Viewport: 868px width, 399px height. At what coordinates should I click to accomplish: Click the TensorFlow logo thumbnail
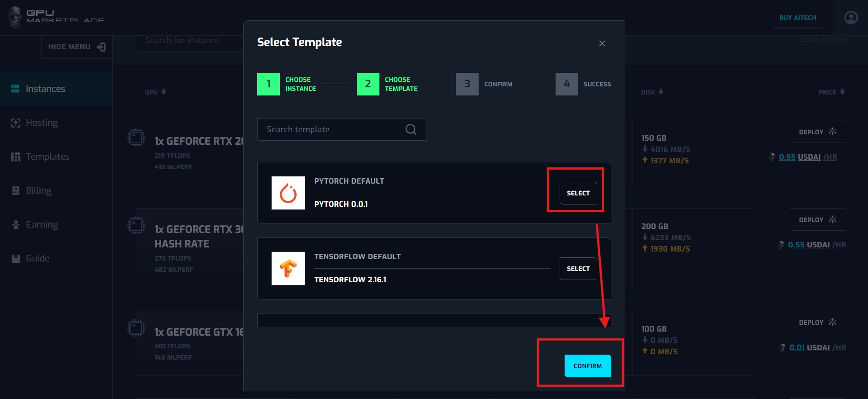tap(288, 268)
